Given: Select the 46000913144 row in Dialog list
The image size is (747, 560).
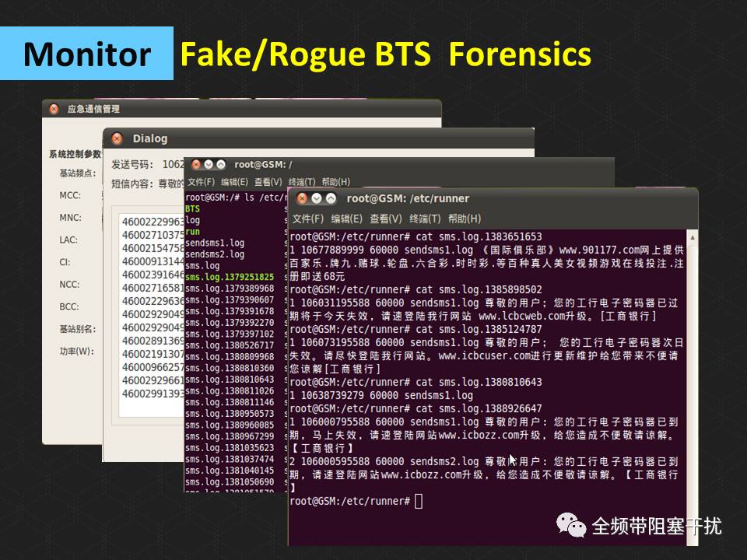Looking at the screenshot, I should click(153, 261).
